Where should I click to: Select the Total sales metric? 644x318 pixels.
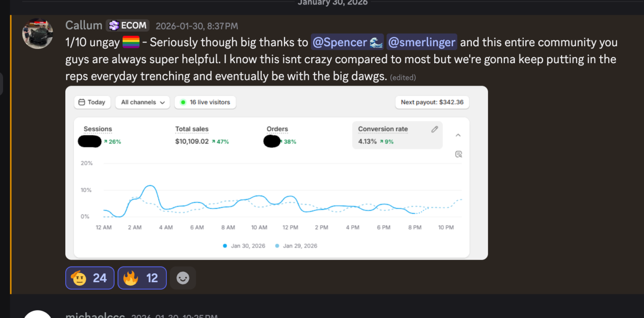tap(192, 129)
